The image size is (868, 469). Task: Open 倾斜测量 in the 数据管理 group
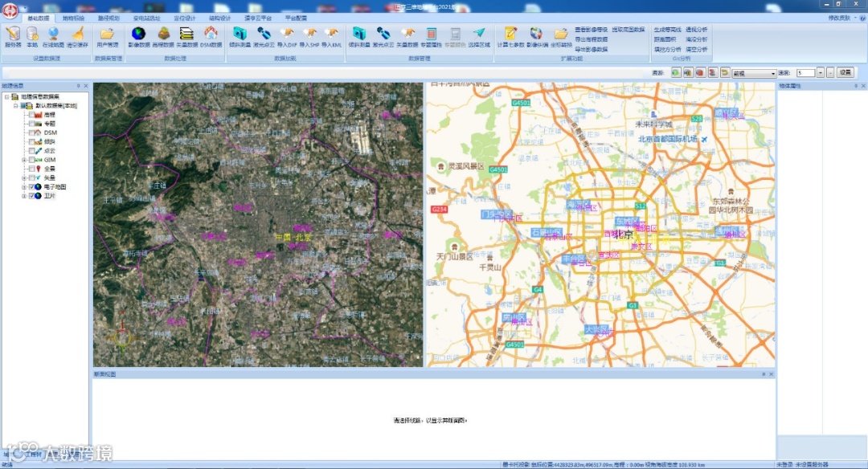tap(359, 37)
